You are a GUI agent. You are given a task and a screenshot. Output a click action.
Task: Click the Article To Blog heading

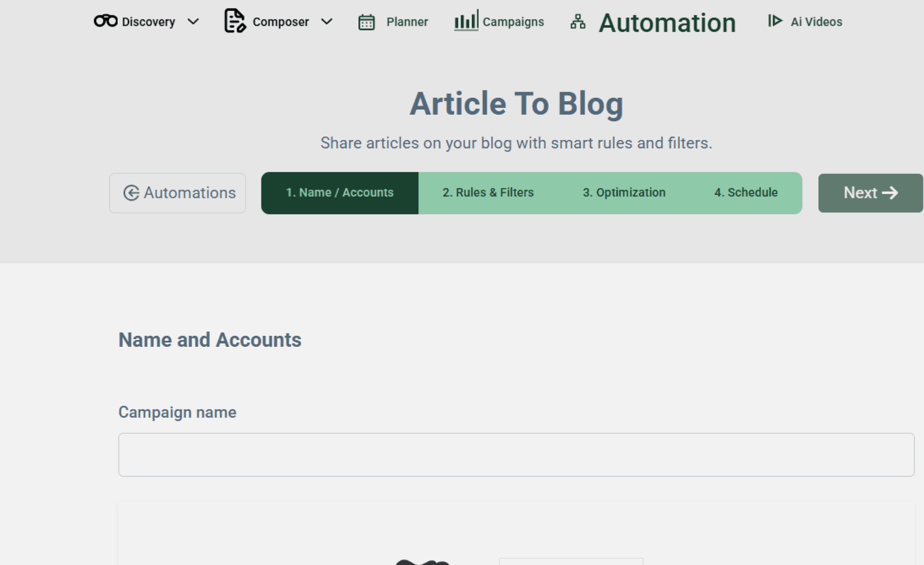pos(516,104)
